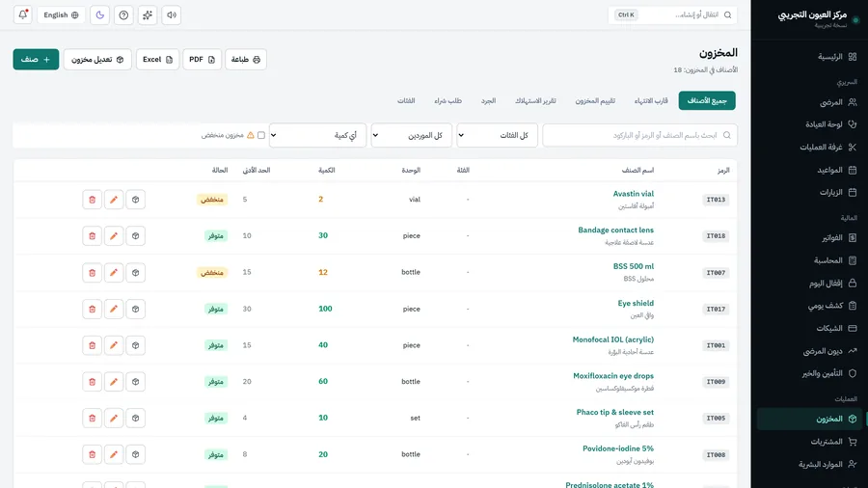Viewport: 868px width, 488px height.
Task: Edit the Monofocal IOL (acrylic) item
Action: pyautogui.click(x=114, y=345)
